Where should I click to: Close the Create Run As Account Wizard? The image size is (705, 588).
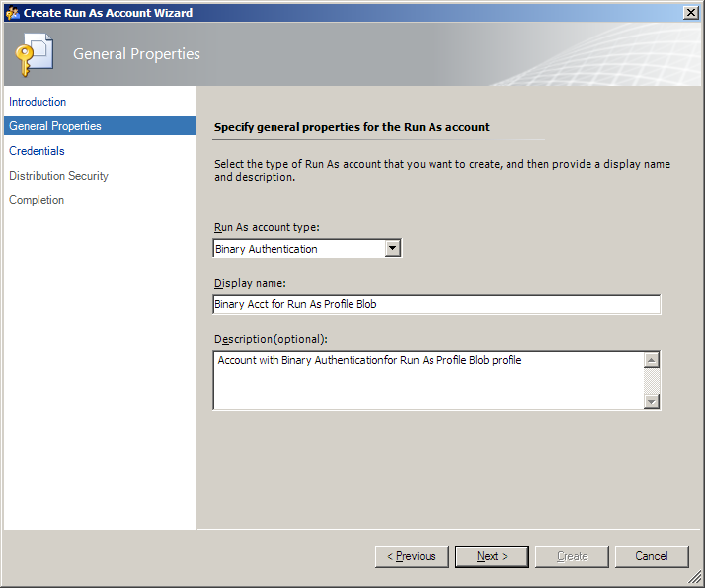(x=690, y=13)
